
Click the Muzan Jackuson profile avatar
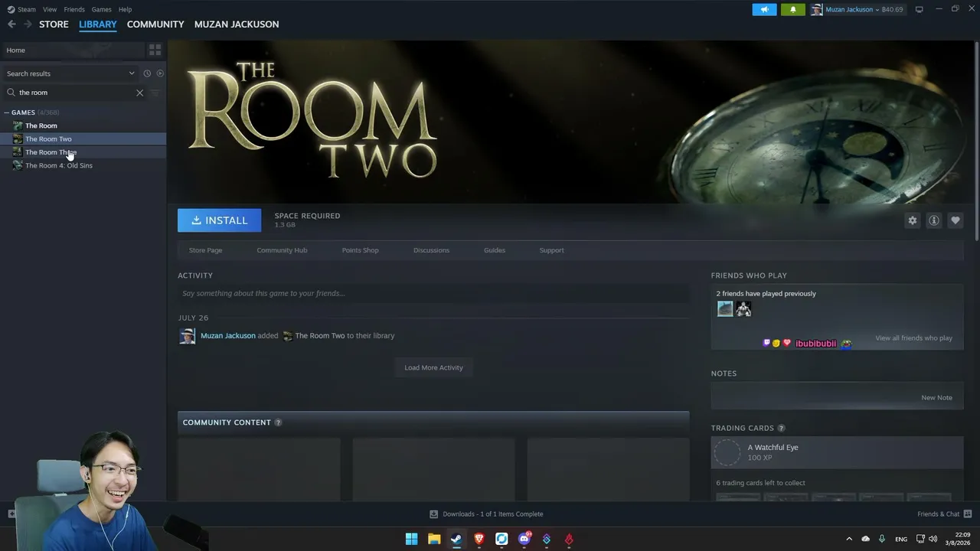click(x=816, y=9)
